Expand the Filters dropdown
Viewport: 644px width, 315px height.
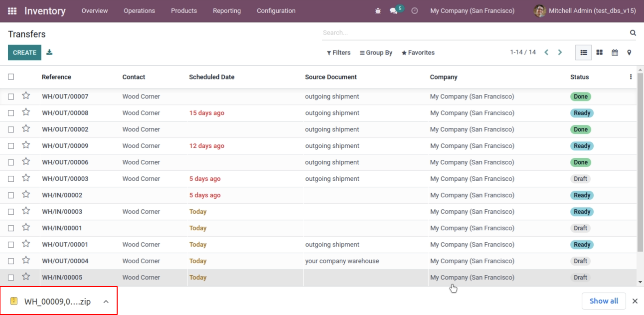coord(339,52)
